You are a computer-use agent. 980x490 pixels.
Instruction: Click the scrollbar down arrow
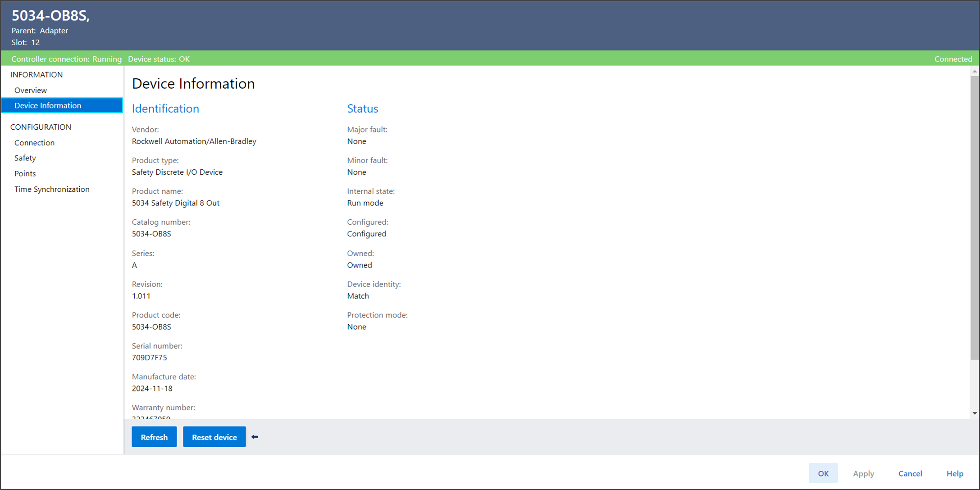(x=975, y=413)
